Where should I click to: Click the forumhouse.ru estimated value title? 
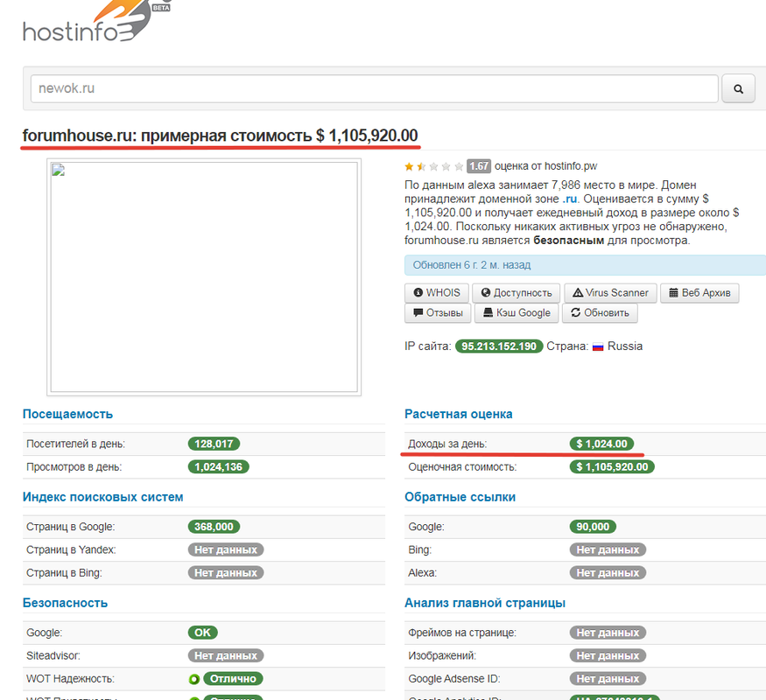click(x=221, y=136)
